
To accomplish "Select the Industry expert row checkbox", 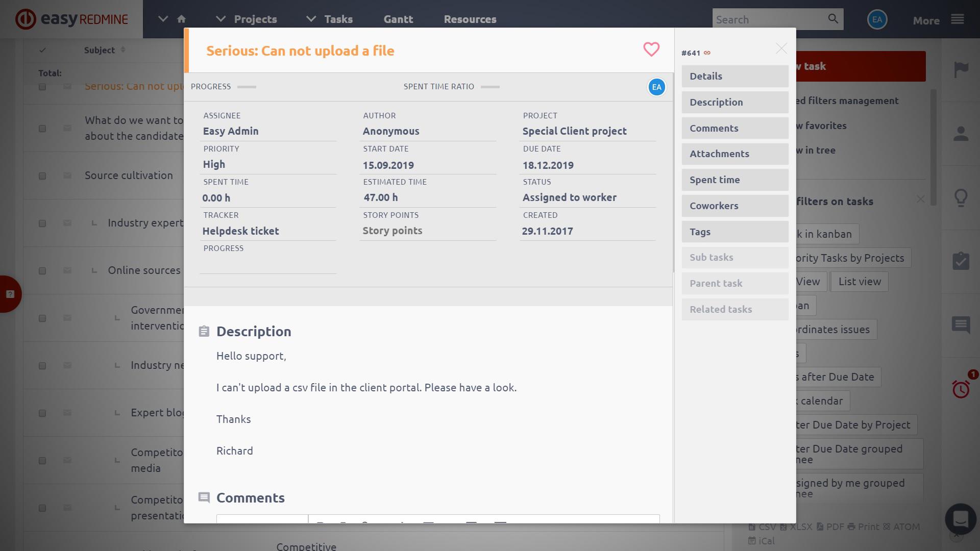I will (x=42, y=223).
